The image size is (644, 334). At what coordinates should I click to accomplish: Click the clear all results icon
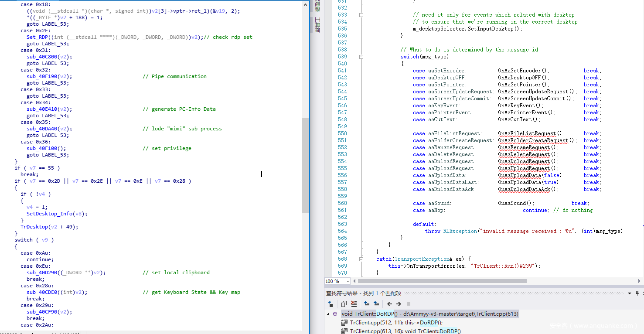(354, 304)
